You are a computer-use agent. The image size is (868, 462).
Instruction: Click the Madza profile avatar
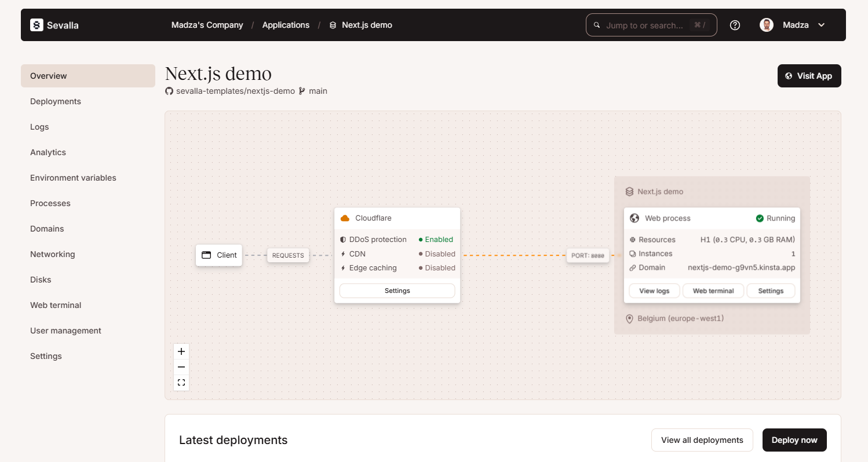(767, 25)
